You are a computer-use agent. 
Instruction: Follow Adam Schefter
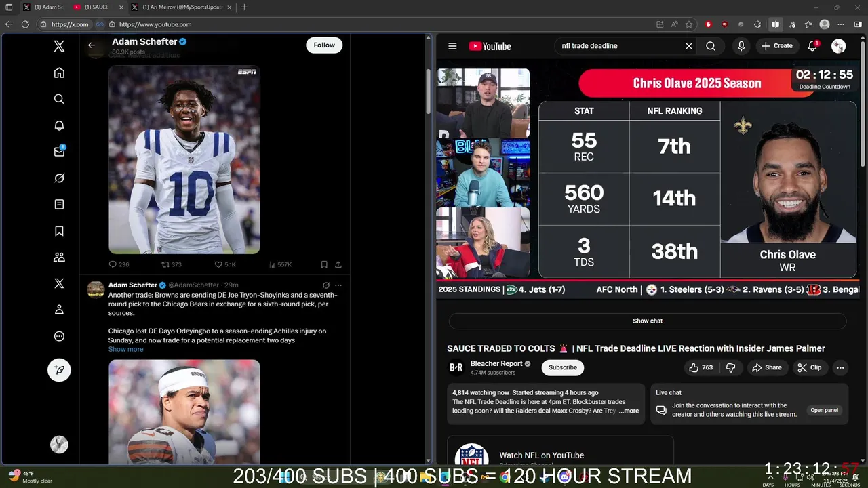[x=324, y=45]
